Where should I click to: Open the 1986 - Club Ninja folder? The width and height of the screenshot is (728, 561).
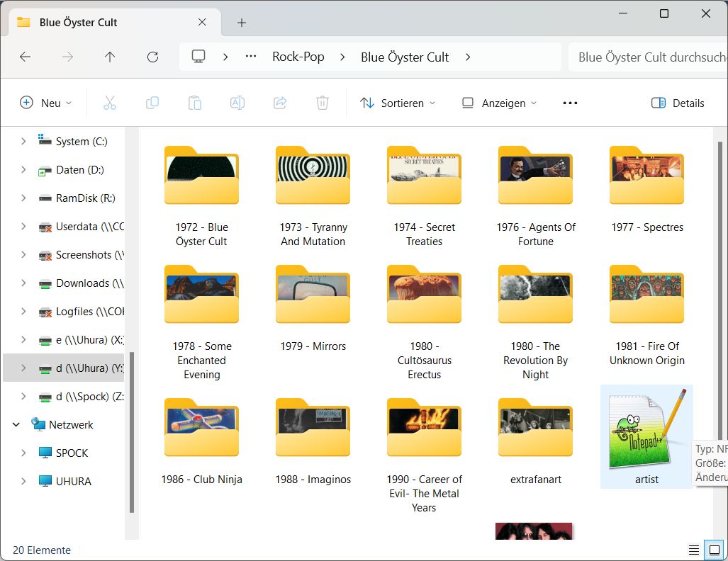click(201, 441)
